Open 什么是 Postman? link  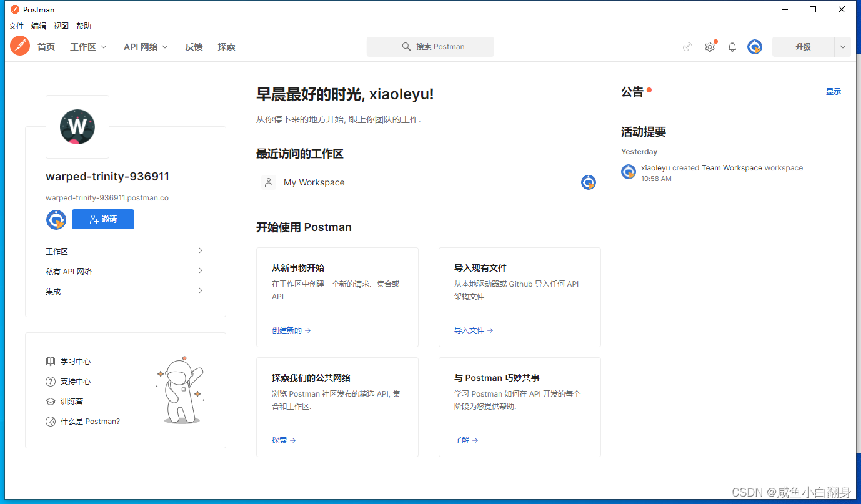pos(90,422)
